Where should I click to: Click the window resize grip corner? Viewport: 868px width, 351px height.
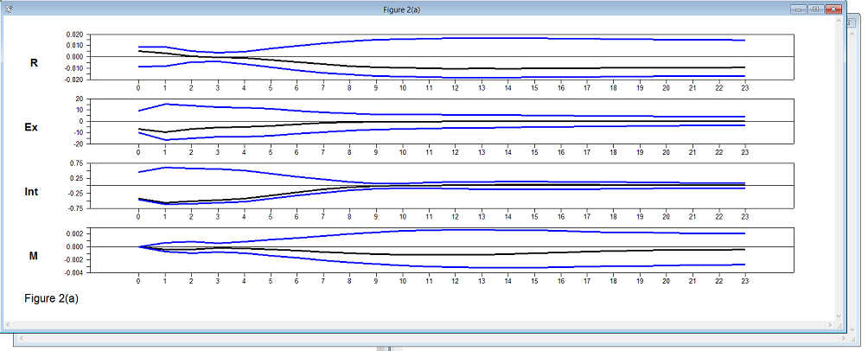pyautogui.click(x=839, y=324)
